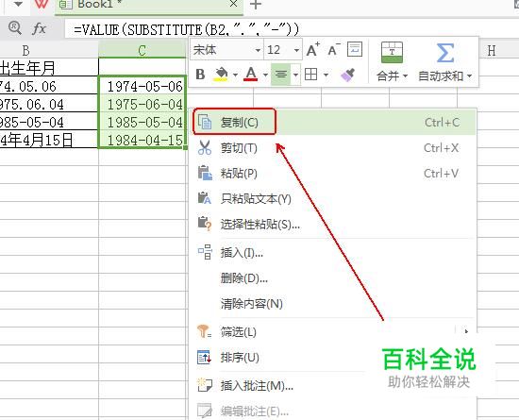The image size is (519, 420).
Task: Click the insert icon beside 插入(I)
Action: coord(205,252)
